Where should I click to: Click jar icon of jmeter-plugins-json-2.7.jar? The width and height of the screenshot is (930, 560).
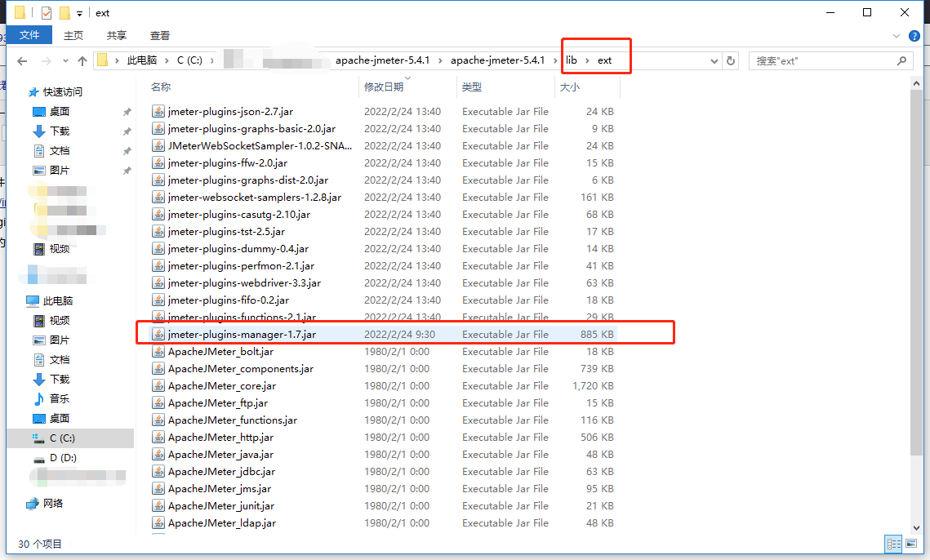point(158,112)
